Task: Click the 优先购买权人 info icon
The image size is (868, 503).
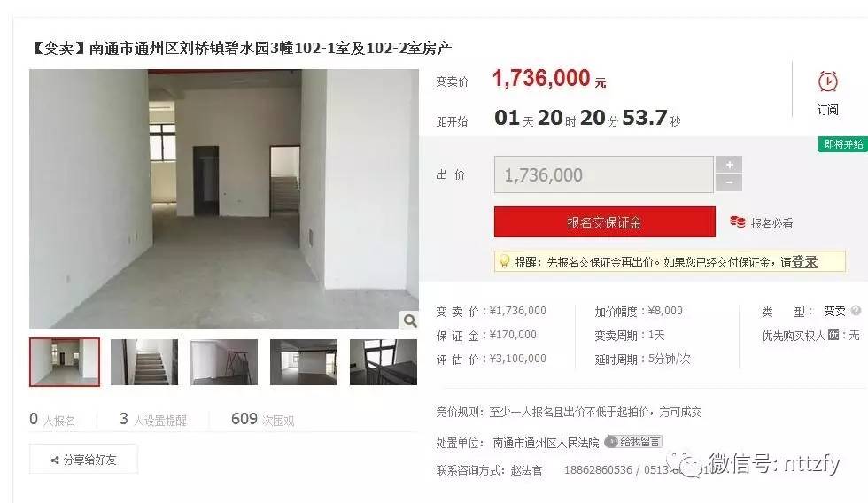Action: coord(833,335)
